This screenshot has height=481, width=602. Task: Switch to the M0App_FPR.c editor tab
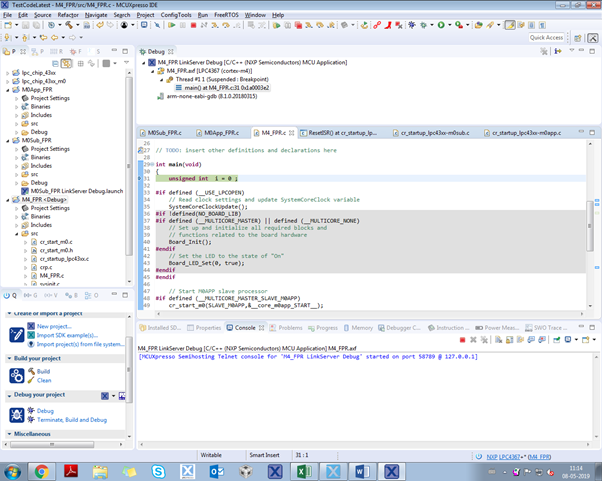pos(219,132)
